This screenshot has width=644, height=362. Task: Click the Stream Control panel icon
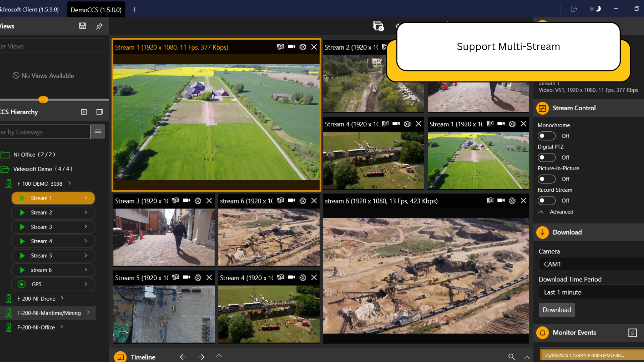point(542,108)
